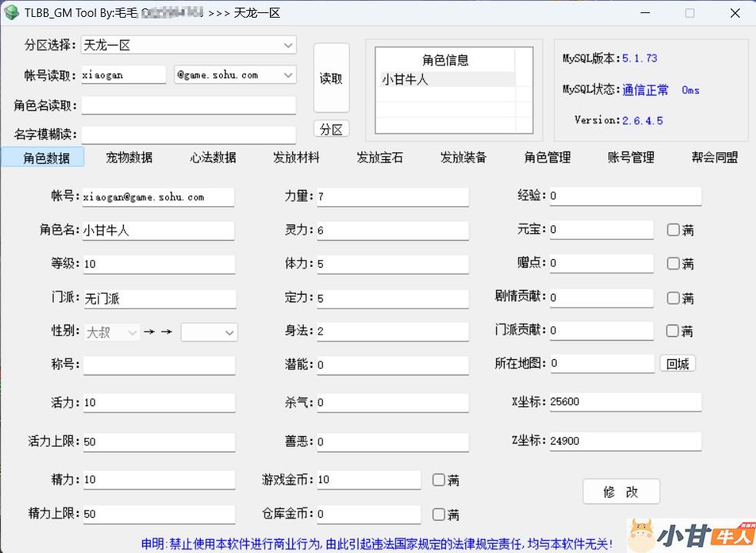The image size is (756, 553).
Task: Click the 小甘牛人 watermark logo
Action: click(x=690, y=535)
